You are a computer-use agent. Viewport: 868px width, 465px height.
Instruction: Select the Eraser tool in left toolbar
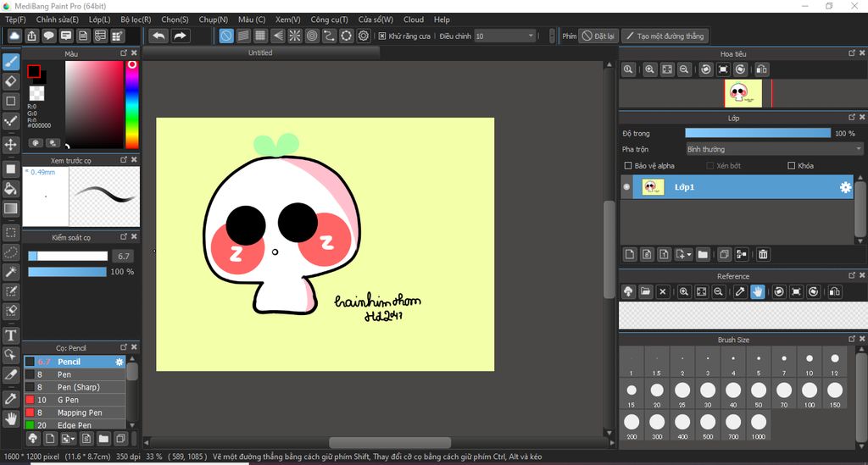pos(11,81)
